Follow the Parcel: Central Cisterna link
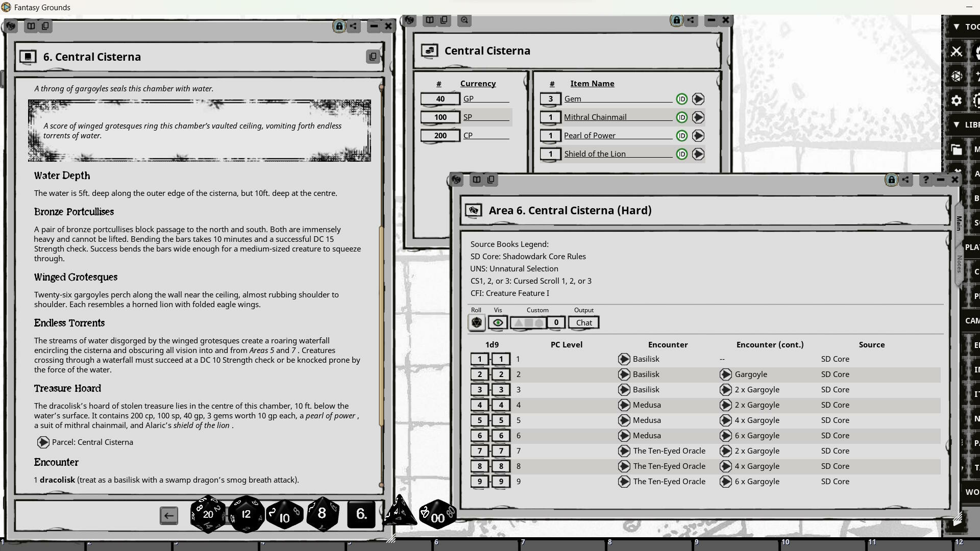Image resolution: width=980 pixels, height=551 pixels. (43, 442)
